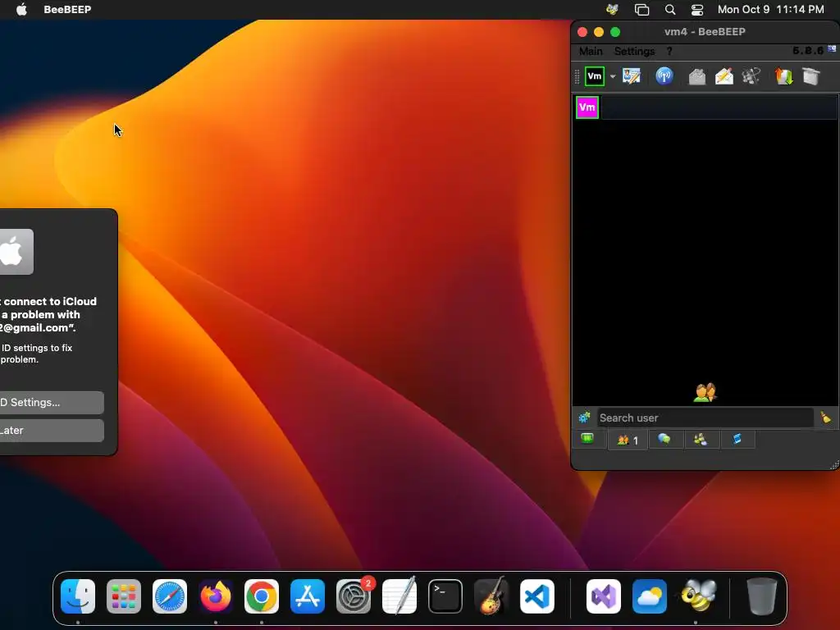Open Launchpad from the Dock

pos(124,596)
